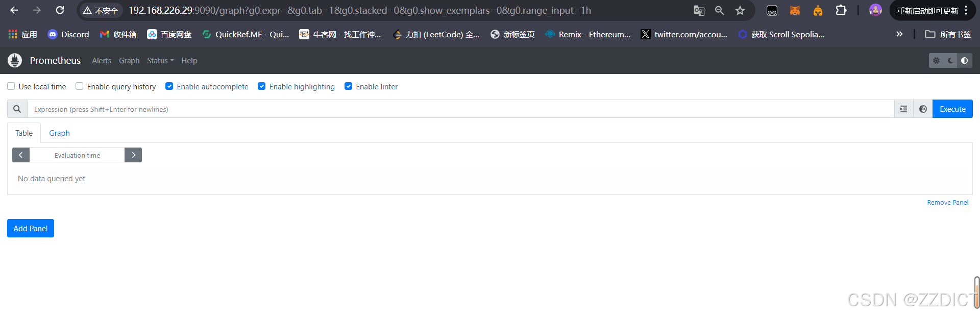Open the Nowcoder job site bookmark
The width and height of the screenshot is (980, 316).
340,34
